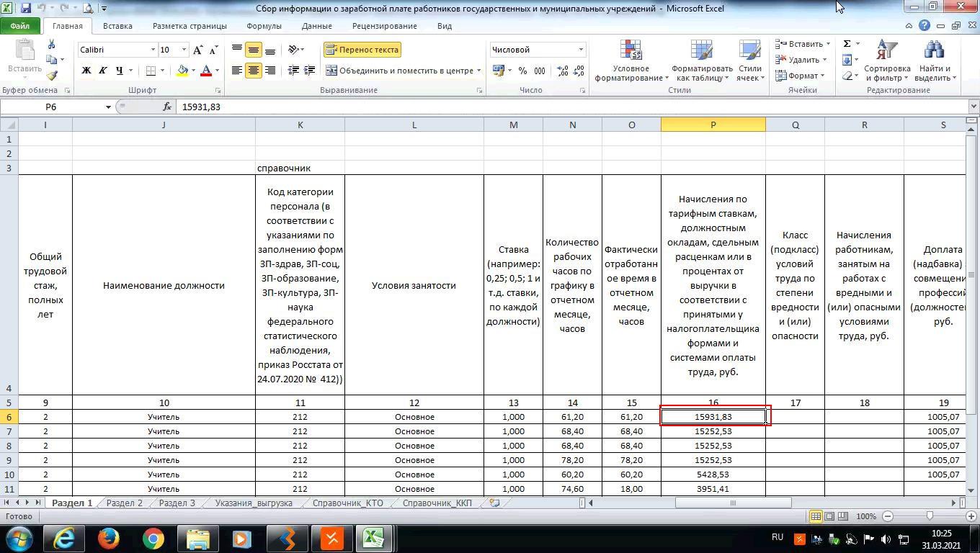Increase font size with the large A icon
Viewport: 980px width, 553px height.
(x=198, y=50)
